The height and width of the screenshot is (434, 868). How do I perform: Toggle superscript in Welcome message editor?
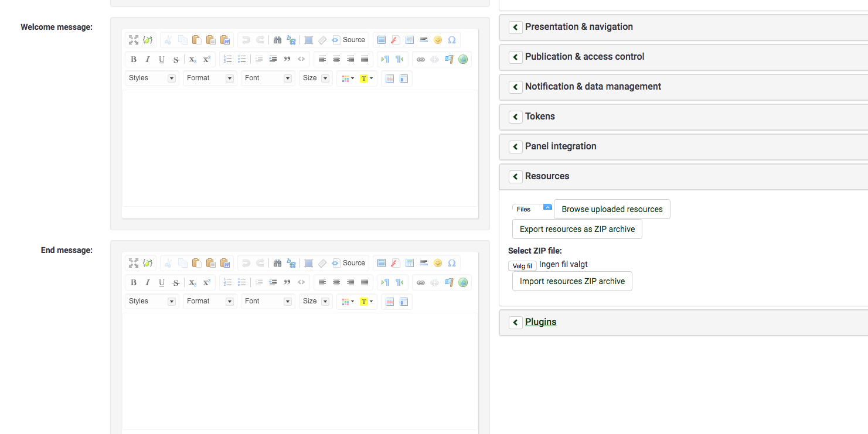[207, 59]
